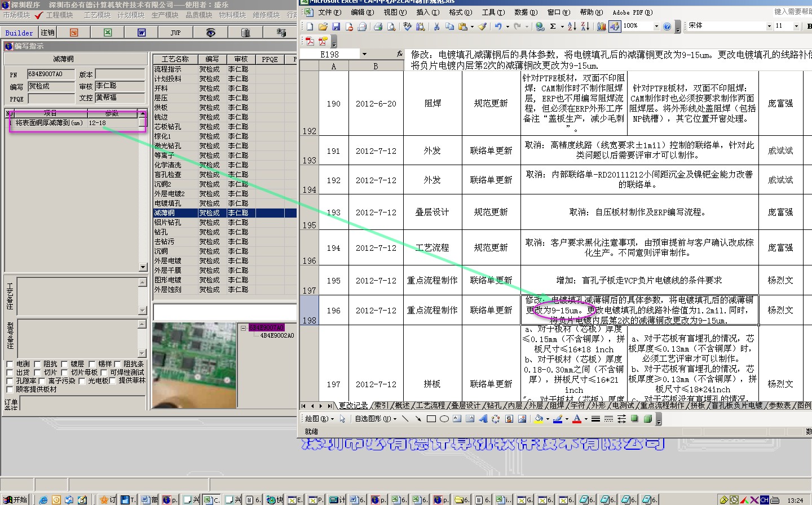
Task: Check the 顾客提供板材 checkbox
Action: pyautogui.click(x=10, y=389)
